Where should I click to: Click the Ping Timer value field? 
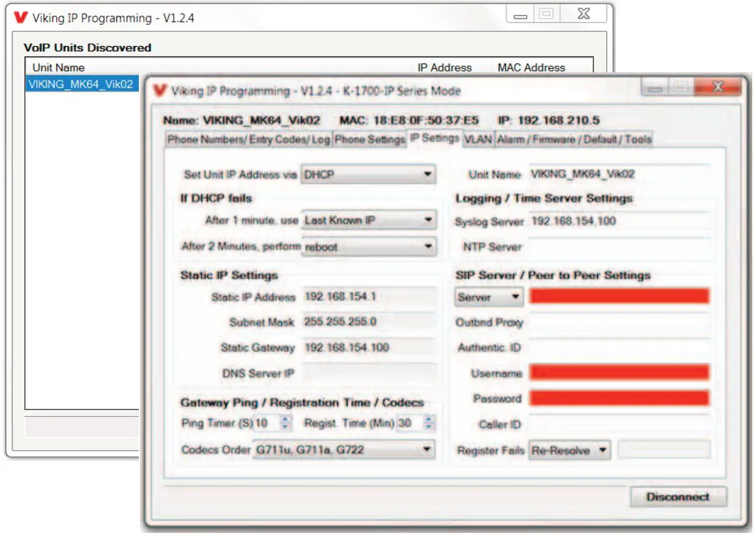267,423
